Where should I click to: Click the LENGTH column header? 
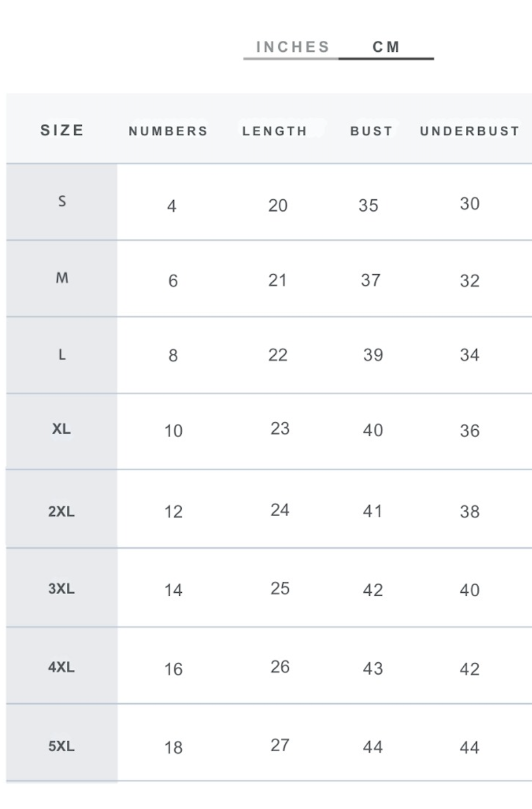pyautogui.click(x=274, y=131)
